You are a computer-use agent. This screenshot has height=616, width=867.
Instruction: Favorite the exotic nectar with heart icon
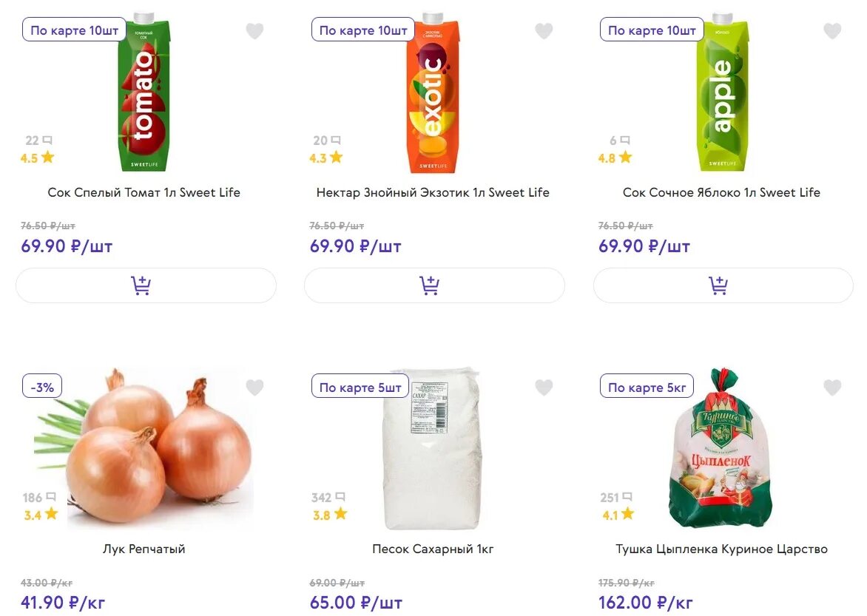(544, 31)
